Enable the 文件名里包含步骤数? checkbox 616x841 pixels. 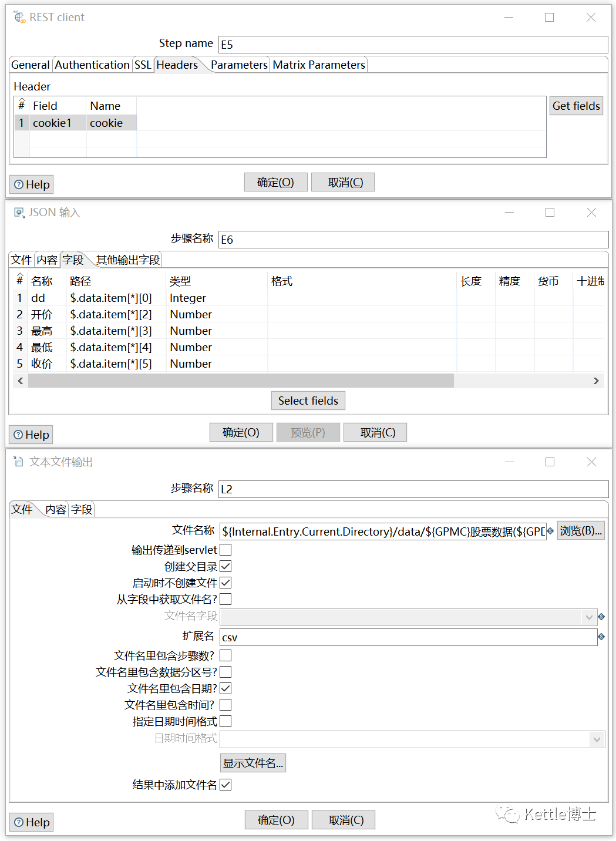tap(225, 655)
